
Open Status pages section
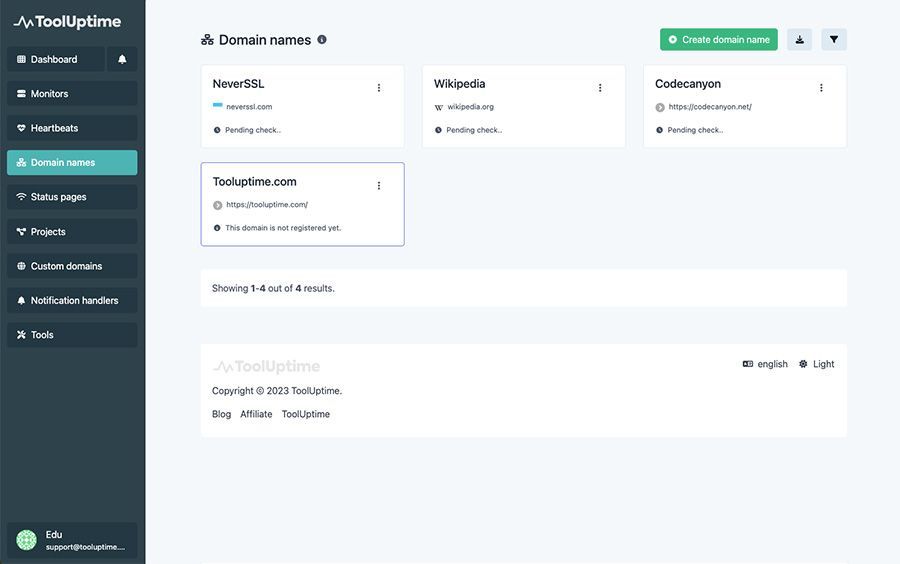coord(72,197)
